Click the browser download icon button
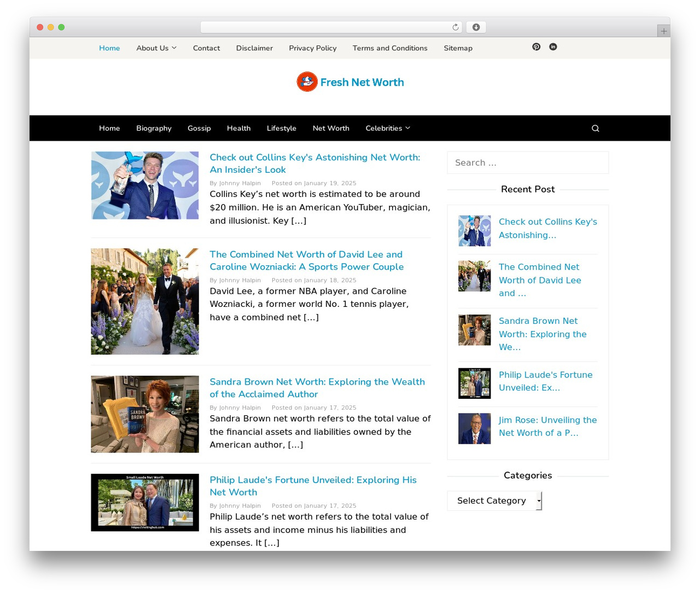The width and height of the screenshot is (700, 593). (x=476, y=27)
